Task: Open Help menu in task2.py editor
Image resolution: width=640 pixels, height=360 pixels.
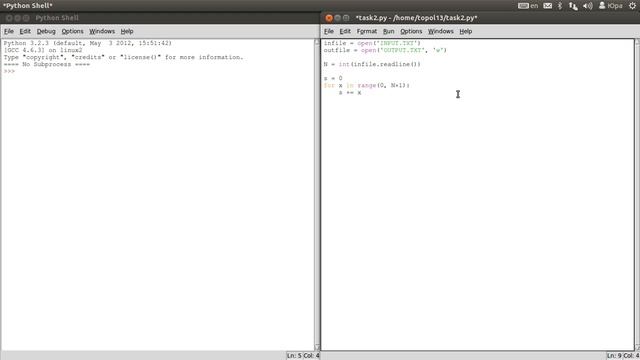Action: tap(466, 31)
